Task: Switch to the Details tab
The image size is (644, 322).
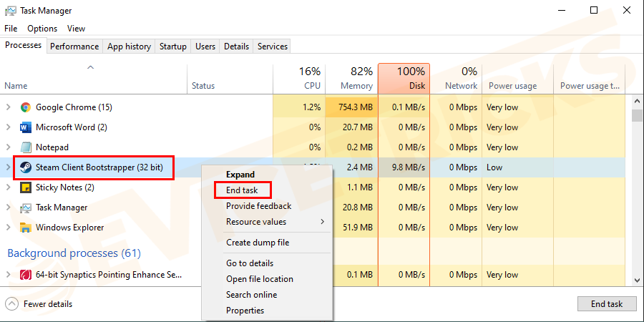Action: [x=236, y=47]
